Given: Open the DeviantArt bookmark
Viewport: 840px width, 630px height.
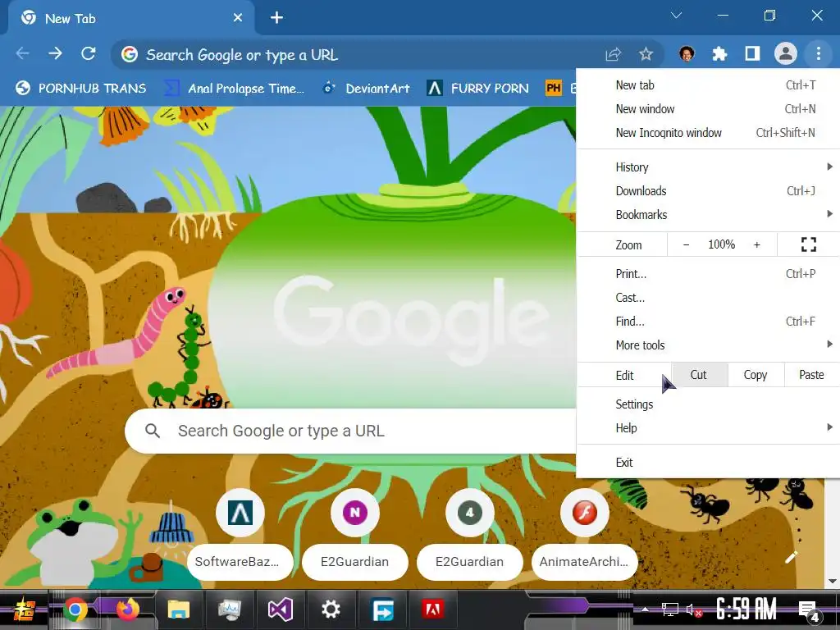Looking at the screenshot, I should 367,88.
